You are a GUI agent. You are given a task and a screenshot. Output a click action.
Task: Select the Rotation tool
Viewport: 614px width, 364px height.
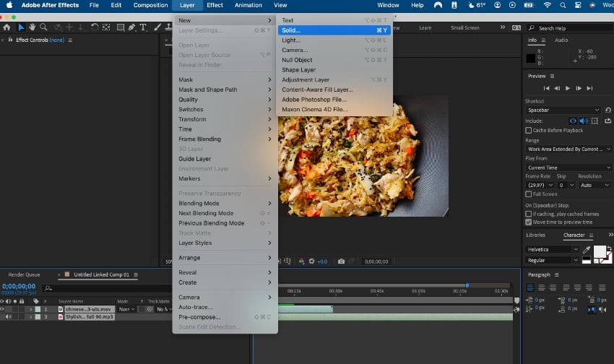[x=95, y=27]
